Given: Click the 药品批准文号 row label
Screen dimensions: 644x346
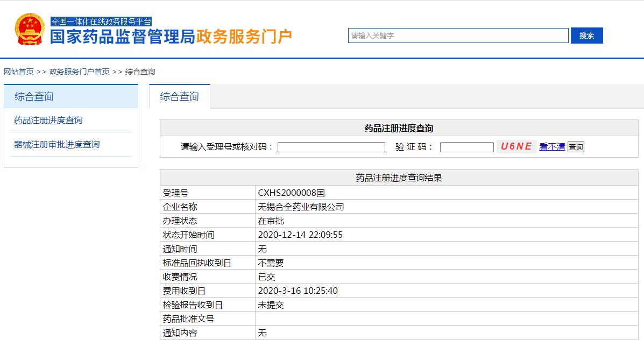Looking at the screenshot, I should point(188,319).
